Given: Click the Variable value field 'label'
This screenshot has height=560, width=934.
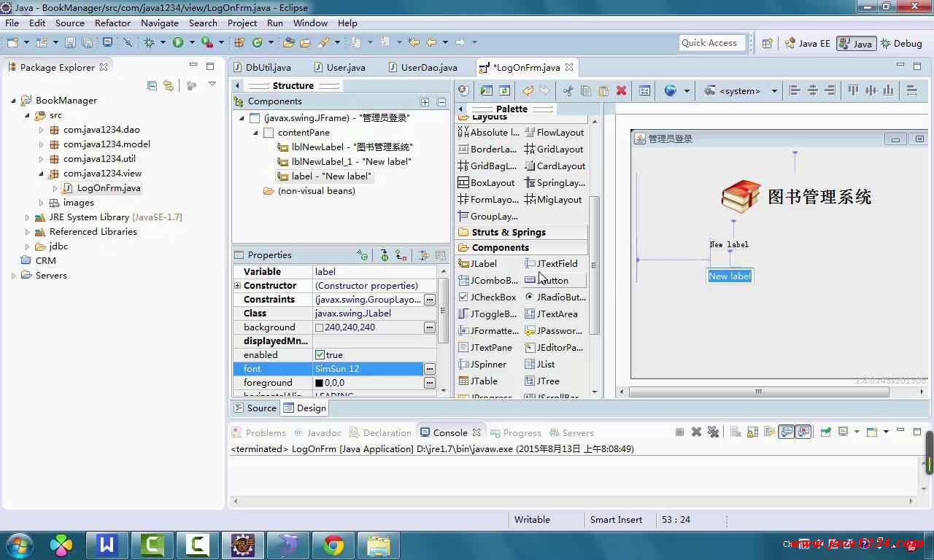Looking at the screenshot, I should click(x=374, y=272).
